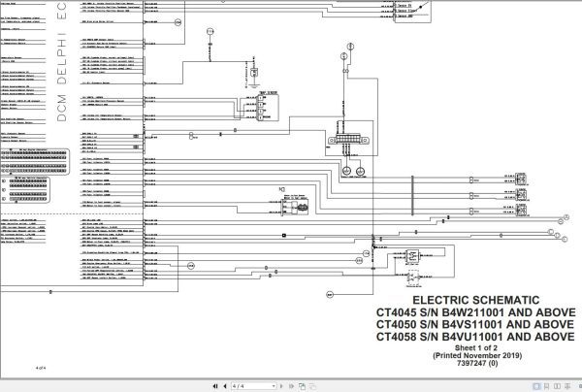
Task: Go to the next page
Action: point(281,386)
